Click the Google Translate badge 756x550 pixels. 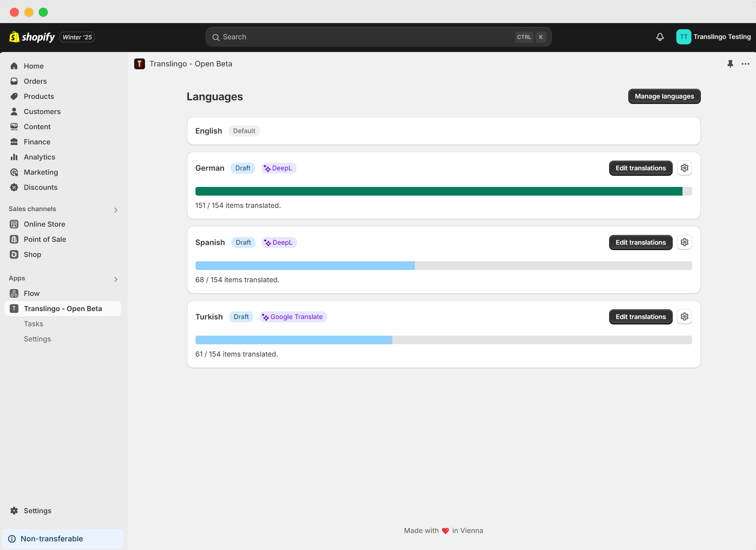293,317
